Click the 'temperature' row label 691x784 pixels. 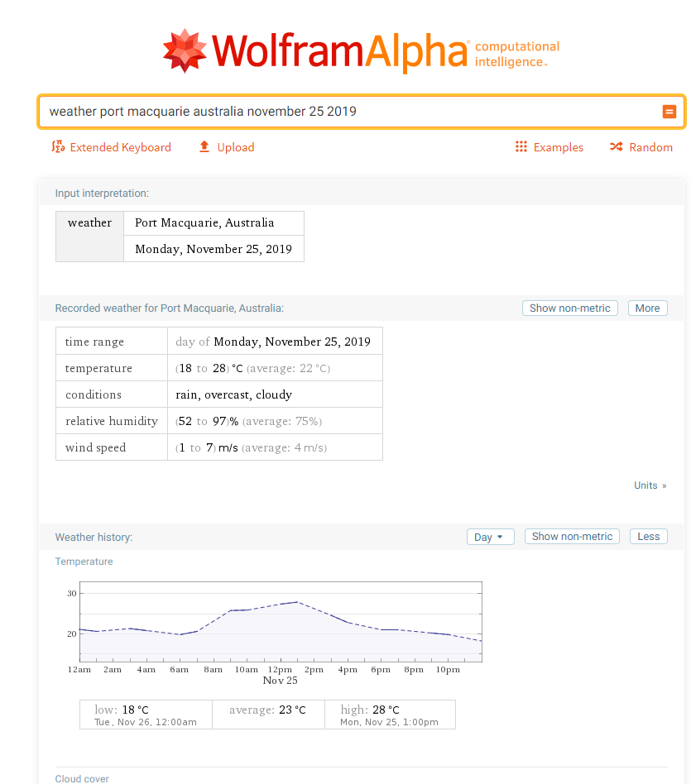[x=98, y=369]
